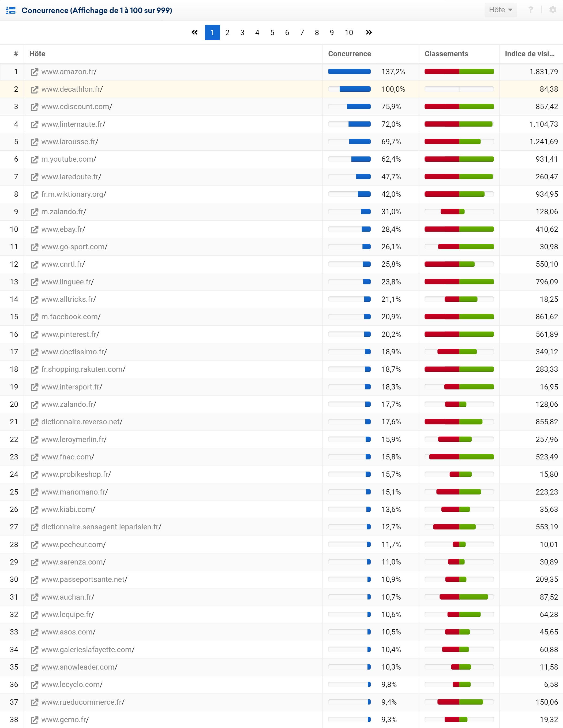Viewport: 563px width, 728px height.
Task: Go to first page with double-left arrows
Action: click(x=194, y=32)
